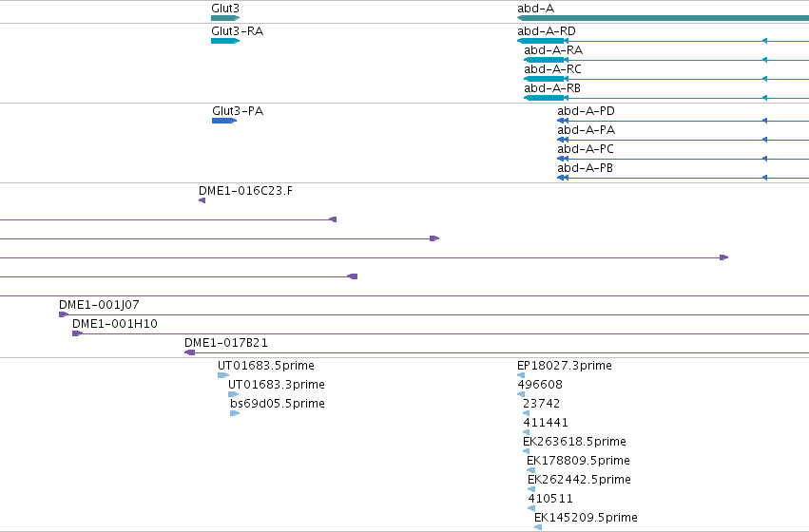Screen dimensions: 809x532
Task: Click the DME1-016C23.F clone label
Action: (x=245, y=191)
